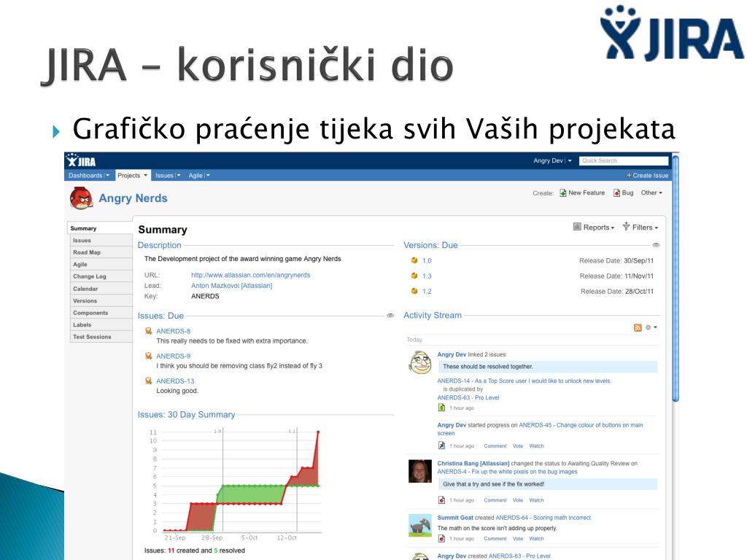747x560 pixels.
Task: Open issue ANERDS-9
Action: click(x=174, y=356)
